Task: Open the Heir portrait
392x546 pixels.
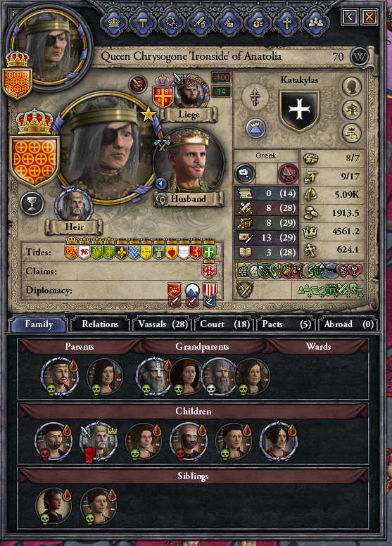Action: [73, 206]
